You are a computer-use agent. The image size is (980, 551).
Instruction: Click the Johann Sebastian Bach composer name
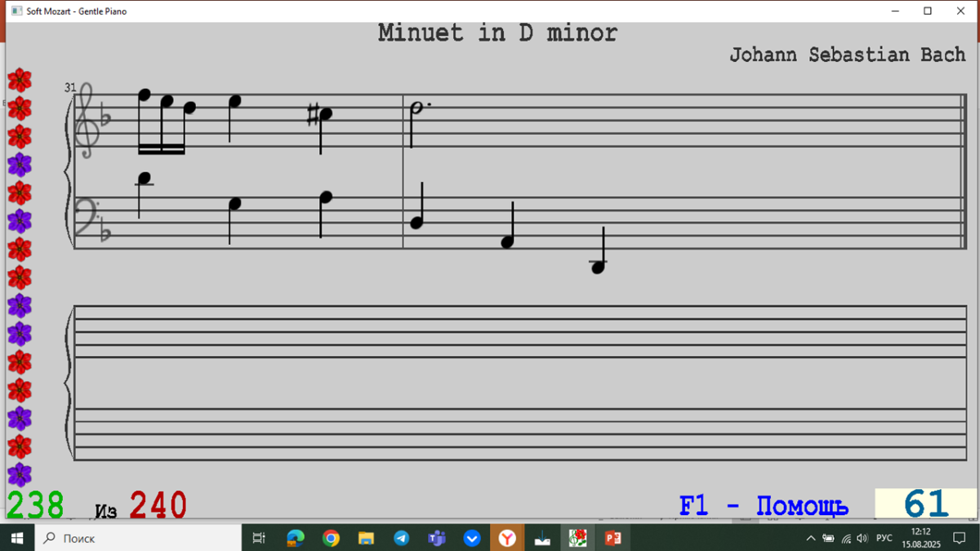point(848,56)
